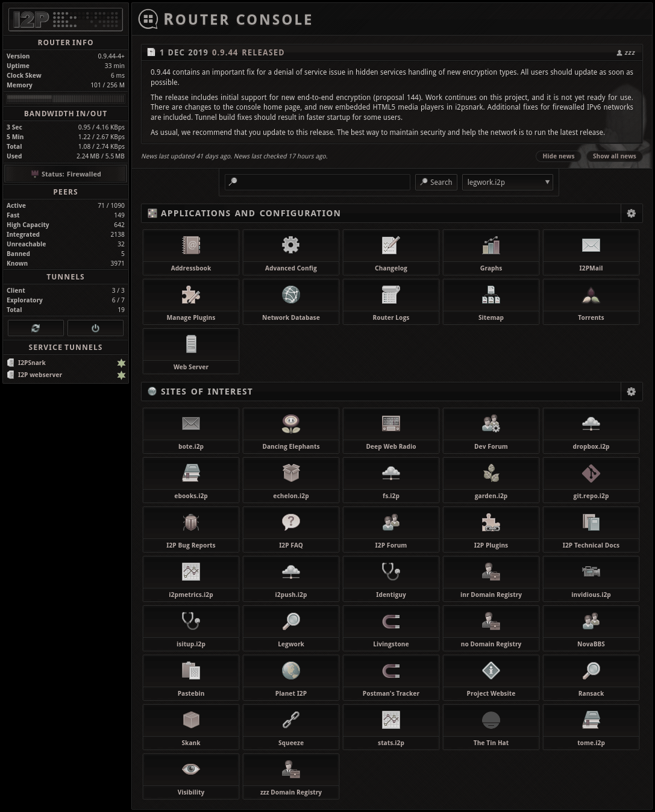Open search engine dropdown legwork.i2p
The width and height of the screenshot is (655, 812).
pyautogui.click(x=507, y=182)
